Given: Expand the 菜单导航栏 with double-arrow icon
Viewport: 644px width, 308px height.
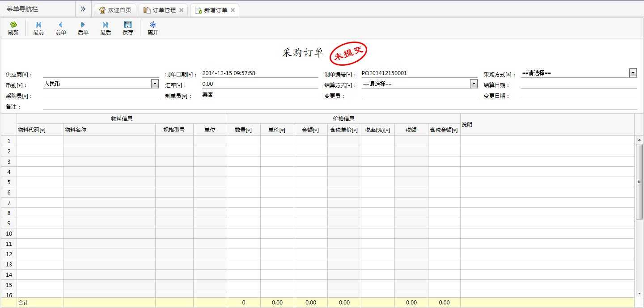Looking at the screenshot, I should point(83,9).
